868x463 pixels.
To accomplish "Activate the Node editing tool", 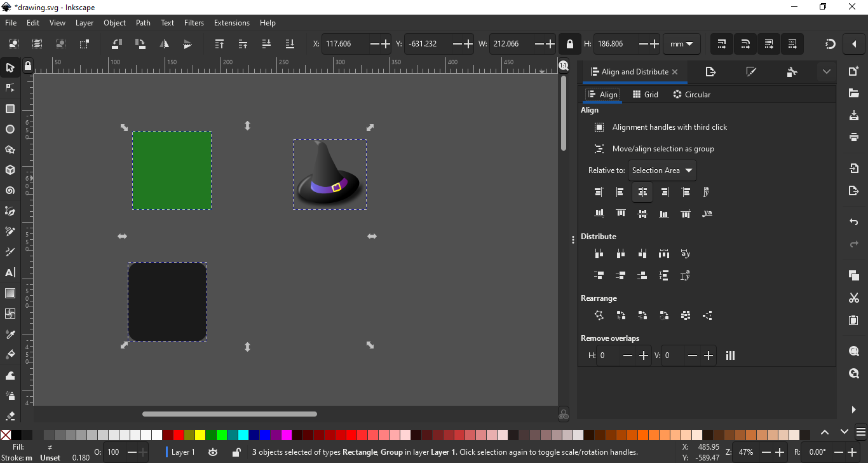I will pos(10,88).
